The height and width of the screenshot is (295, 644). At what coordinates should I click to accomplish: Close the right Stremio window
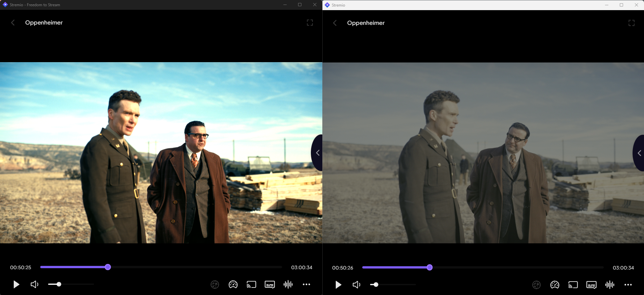[x=636, y=5]
